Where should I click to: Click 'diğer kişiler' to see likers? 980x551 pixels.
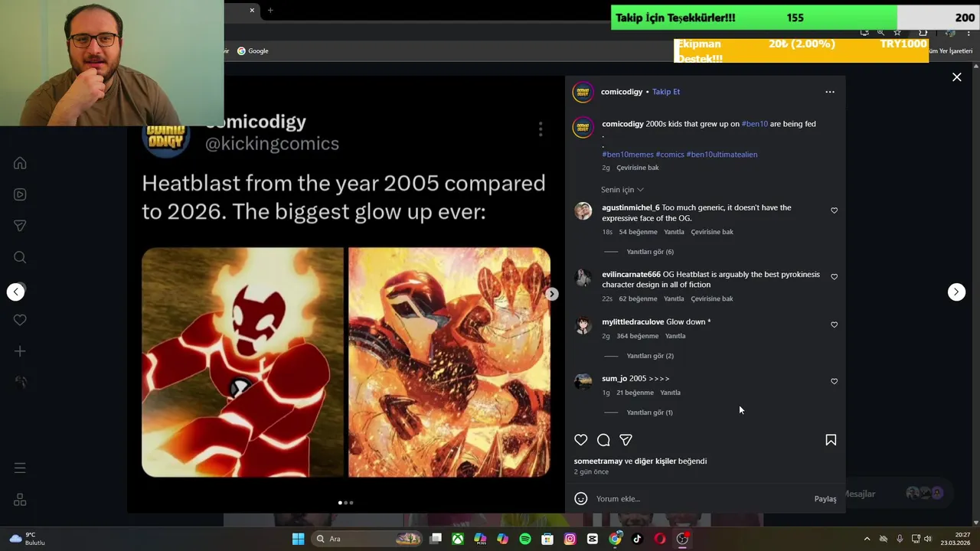pos(655,461)
